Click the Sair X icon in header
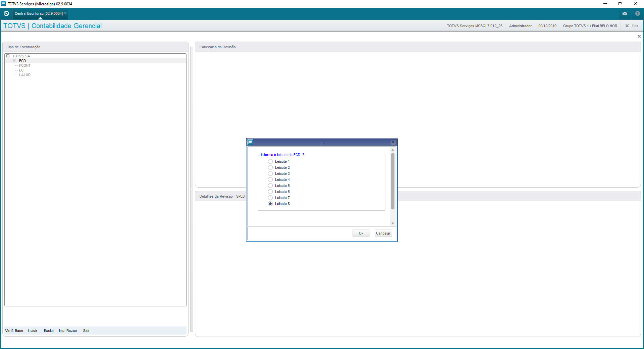This screenshot has height=349, width=644. click(x=627, y=26)
